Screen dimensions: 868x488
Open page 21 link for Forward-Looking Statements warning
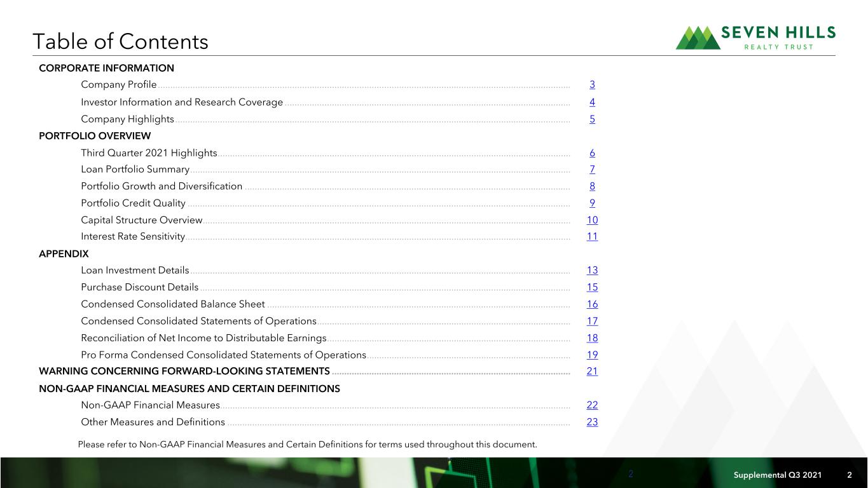592,371
